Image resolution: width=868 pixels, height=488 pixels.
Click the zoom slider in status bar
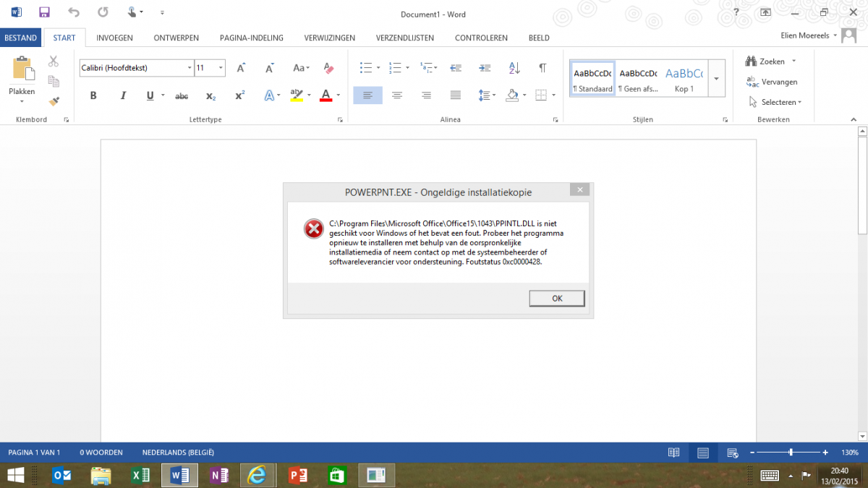pos(791,453)
